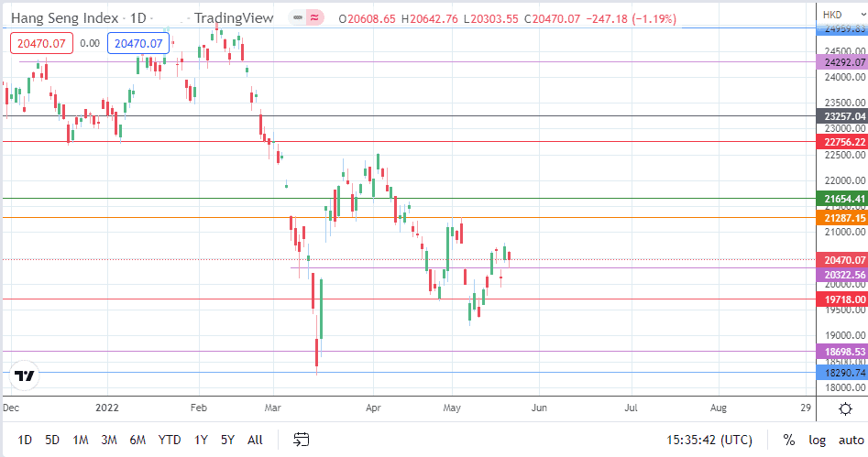Click the 21654.41 green price label

click(x=842, y=199)
